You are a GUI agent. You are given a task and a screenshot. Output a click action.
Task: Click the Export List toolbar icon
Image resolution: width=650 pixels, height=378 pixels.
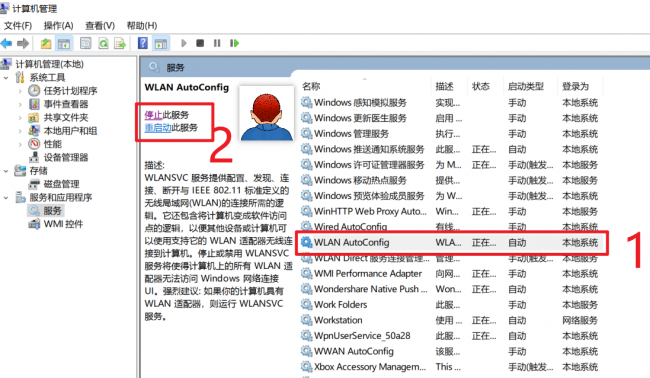120,43
